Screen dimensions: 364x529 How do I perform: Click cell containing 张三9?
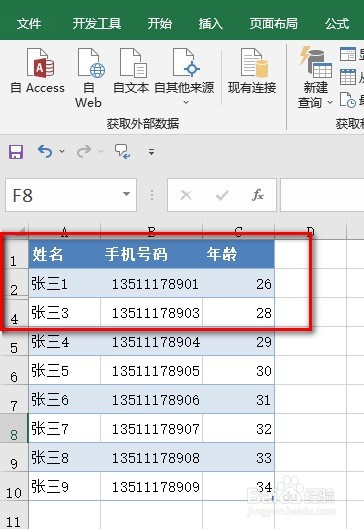pos(64,486)
